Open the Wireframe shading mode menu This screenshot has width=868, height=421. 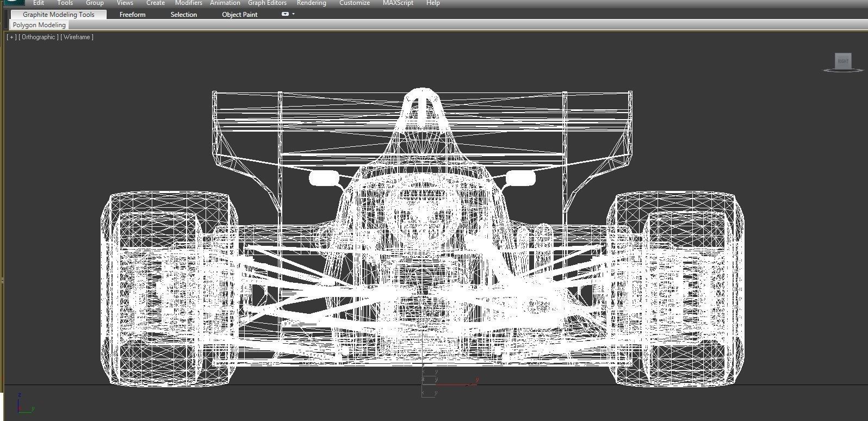[x=77, y=37]
